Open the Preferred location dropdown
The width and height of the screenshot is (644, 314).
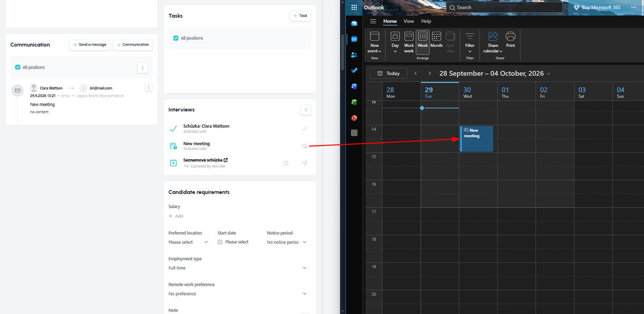coord(188,242)
